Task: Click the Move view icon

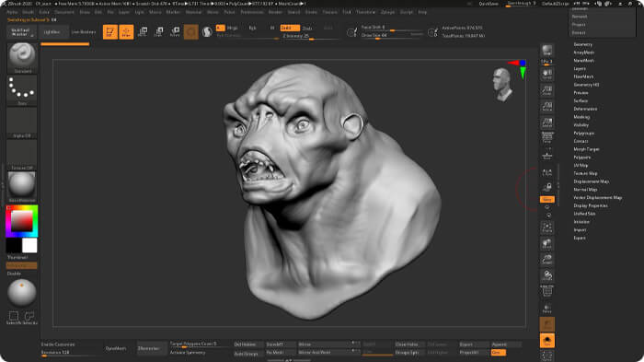Action: 547,243
